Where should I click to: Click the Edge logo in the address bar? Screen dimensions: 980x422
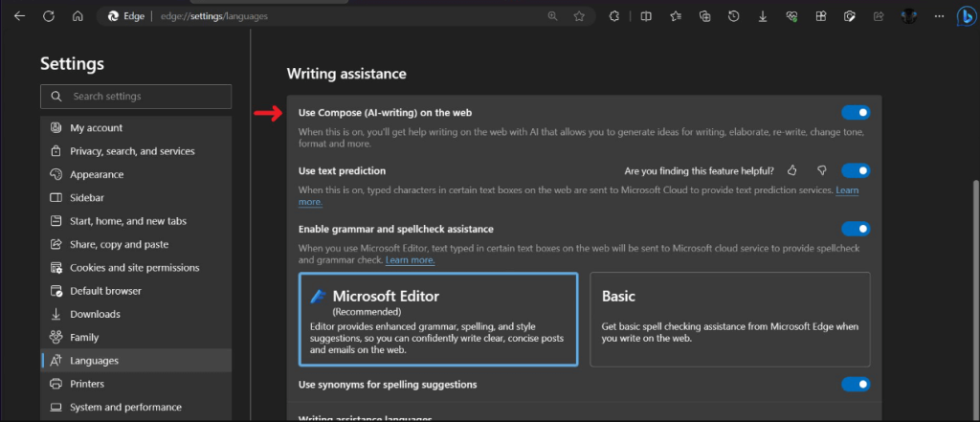tap(114, 16)
